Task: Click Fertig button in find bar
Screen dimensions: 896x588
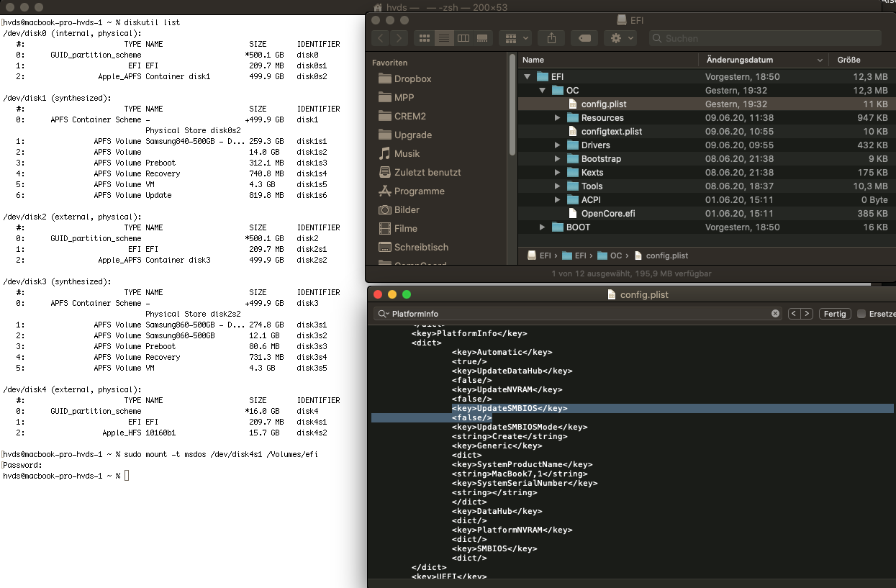Action: (835, 314)
